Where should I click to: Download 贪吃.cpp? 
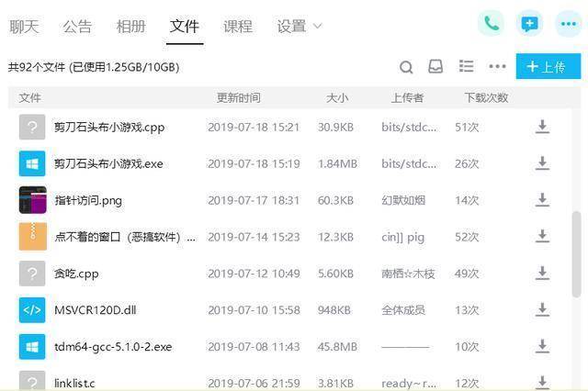tap(542, 273)
